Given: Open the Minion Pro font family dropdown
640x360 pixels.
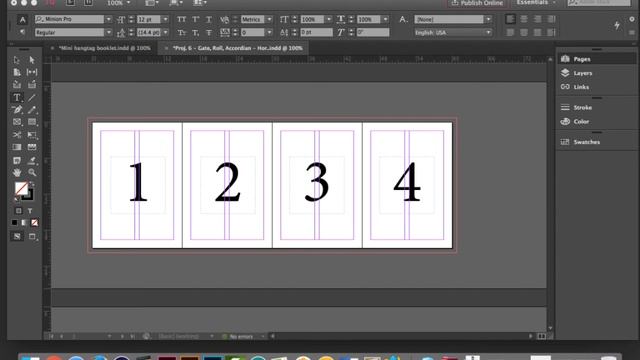Looking at the screenshot, I should pyautogui.click(x=109, y=19).
